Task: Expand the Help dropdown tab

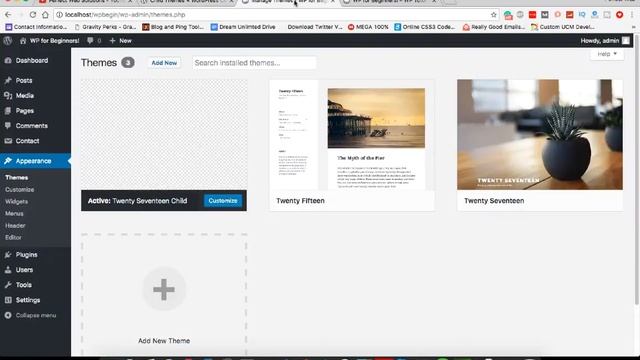Action: point(607,54)
